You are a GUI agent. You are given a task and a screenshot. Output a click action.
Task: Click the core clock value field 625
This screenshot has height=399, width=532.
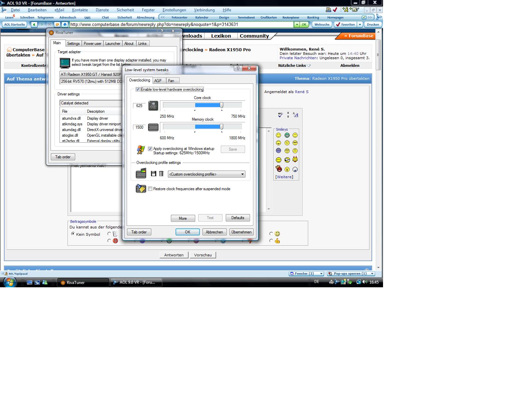[x=139, y=106]
